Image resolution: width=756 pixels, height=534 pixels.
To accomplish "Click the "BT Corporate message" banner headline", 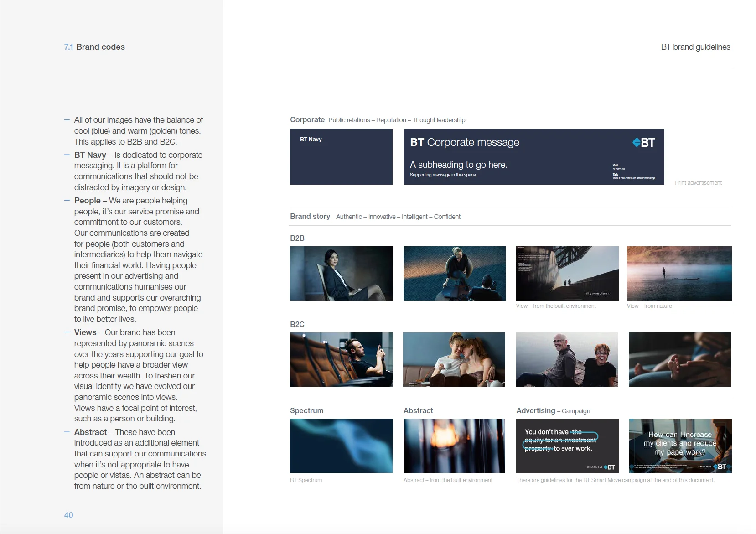I will click(465, 142).
